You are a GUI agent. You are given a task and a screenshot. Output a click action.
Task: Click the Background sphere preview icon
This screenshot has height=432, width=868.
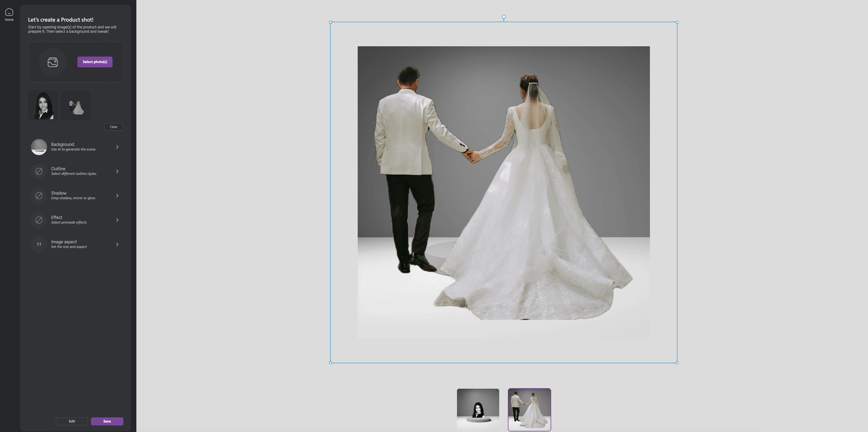click(39, 147)
